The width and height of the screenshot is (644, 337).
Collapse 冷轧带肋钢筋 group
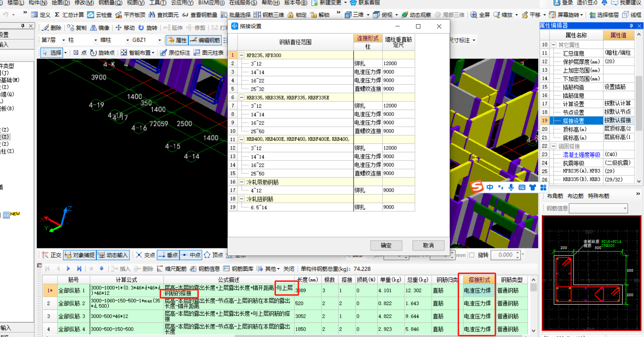[242, 182]
